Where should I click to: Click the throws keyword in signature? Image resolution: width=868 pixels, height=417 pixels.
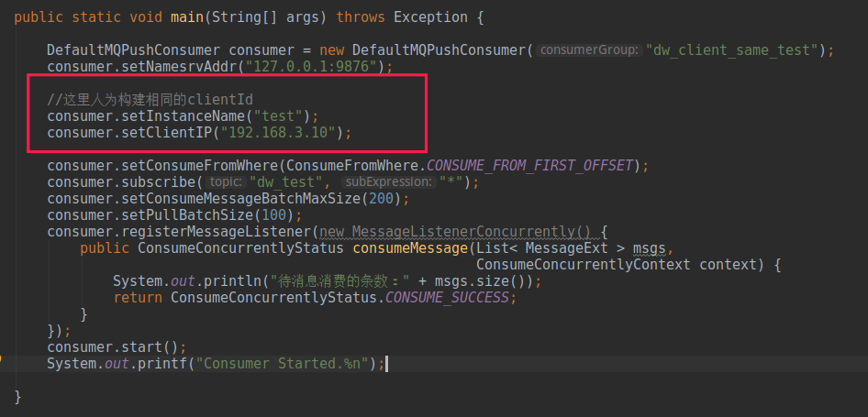[361, 17]
